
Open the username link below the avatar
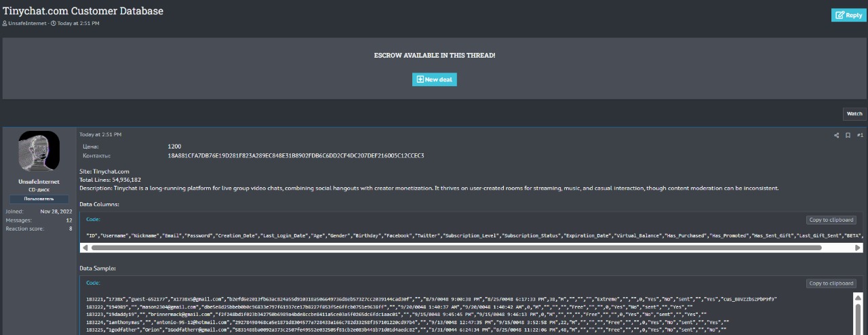point(39,182)
